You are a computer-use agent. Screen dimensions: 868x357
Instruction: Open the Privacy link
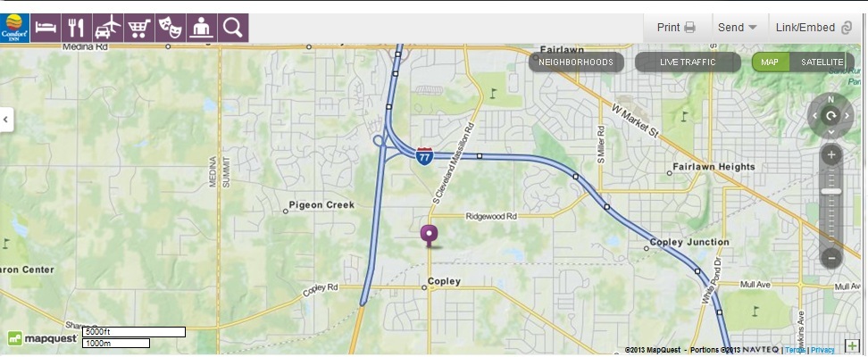822,350
